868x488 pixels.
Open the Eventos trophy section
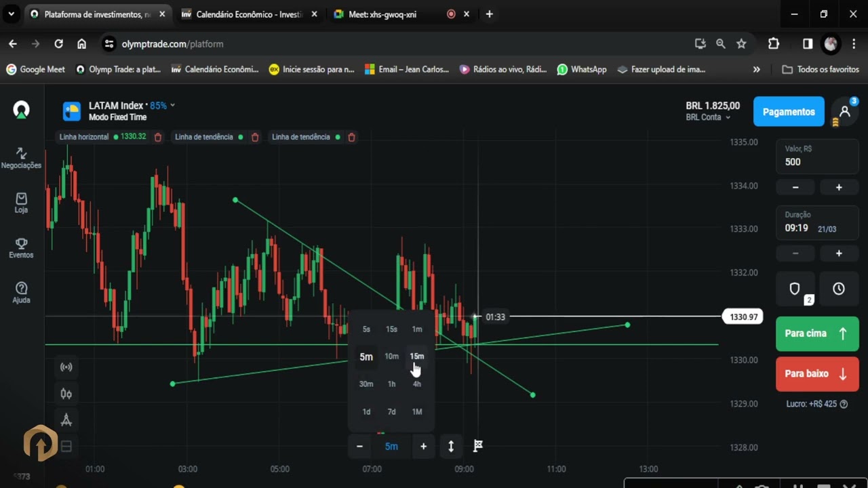(x=21, y=247)
